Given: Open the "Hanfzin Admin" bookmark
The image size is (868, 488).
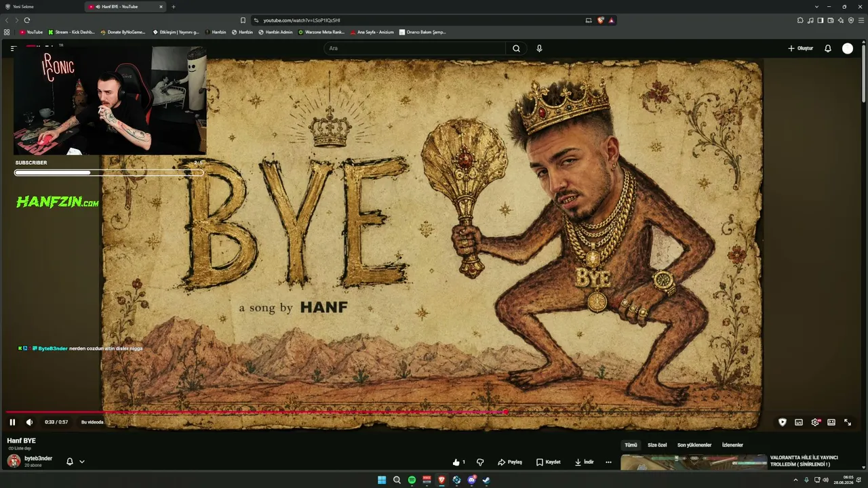Looking at the screenshot, I should (x=275, y=32).
